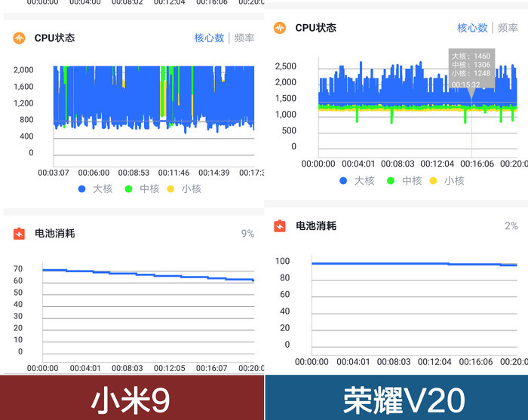
Task: Switch to 频率 tab in Honor V20 CPU panel
Action: pyautogui.click(x=508, y=28)
